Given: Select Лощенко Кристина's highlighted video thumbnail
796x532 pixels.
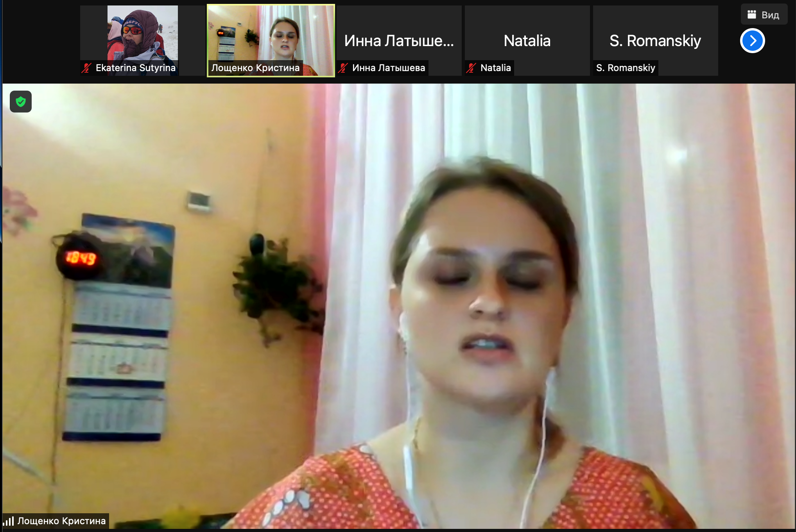Looking at the screenshot, I should pyautogui.click(x=271, y=40).
